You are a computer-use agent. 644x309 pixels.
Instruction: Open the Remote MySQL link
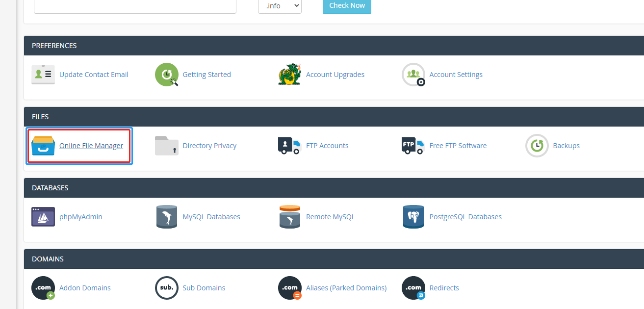click(330, 217)
